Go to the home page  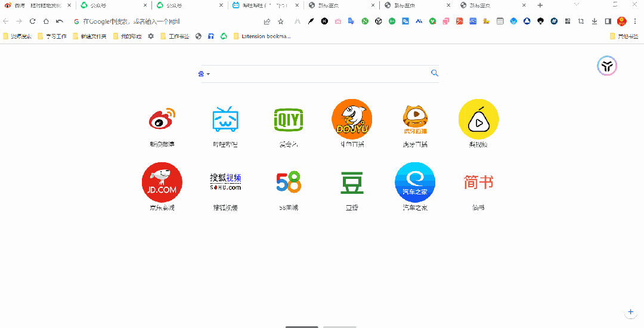pyautogui.click(x=46, y=21)
